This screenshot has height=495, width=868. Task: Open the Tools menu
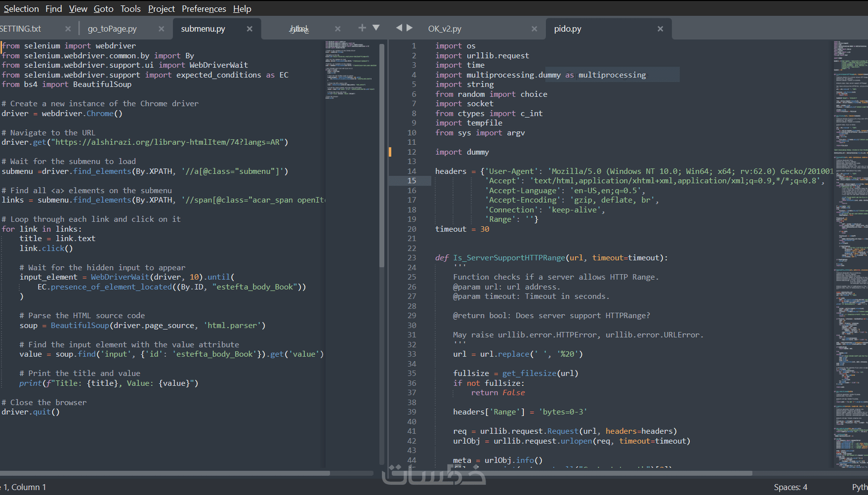[130, 9]
